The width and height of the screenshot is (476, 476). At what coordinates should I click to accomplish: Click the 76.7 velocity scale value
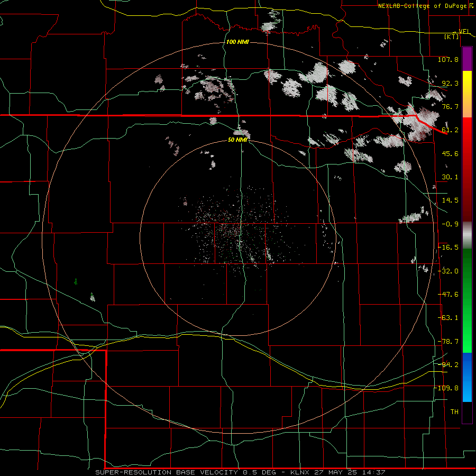(x=450, y=106)
